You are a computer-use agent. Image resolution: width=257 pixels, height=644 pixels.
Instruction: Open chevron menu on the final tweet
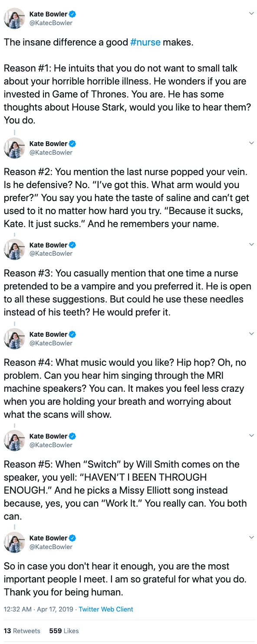[251, 537]
